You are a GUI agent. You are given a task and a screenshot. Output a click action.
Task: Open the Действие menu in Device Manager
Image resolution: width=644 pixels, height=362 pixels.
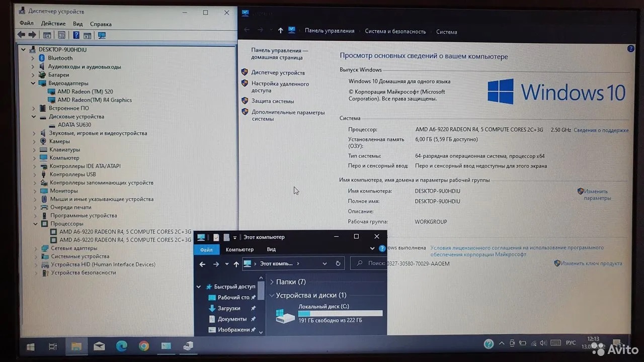pyautogui.click(x=53, y=24)
